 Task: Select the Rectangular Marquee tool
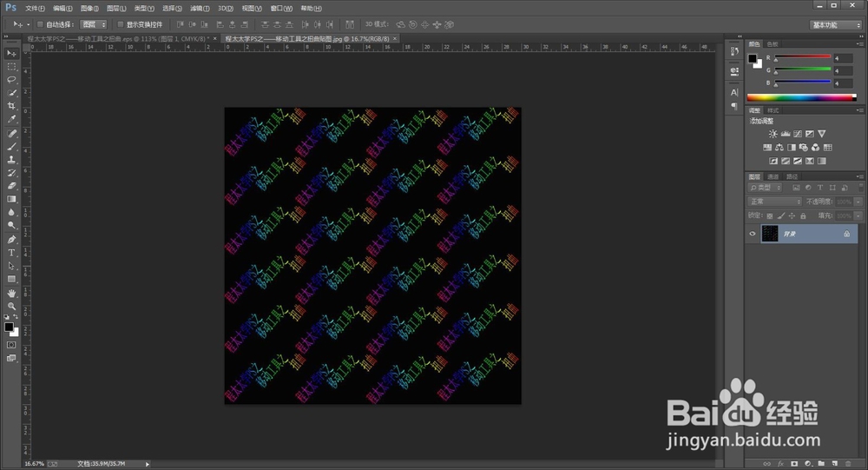pos(11,67)
